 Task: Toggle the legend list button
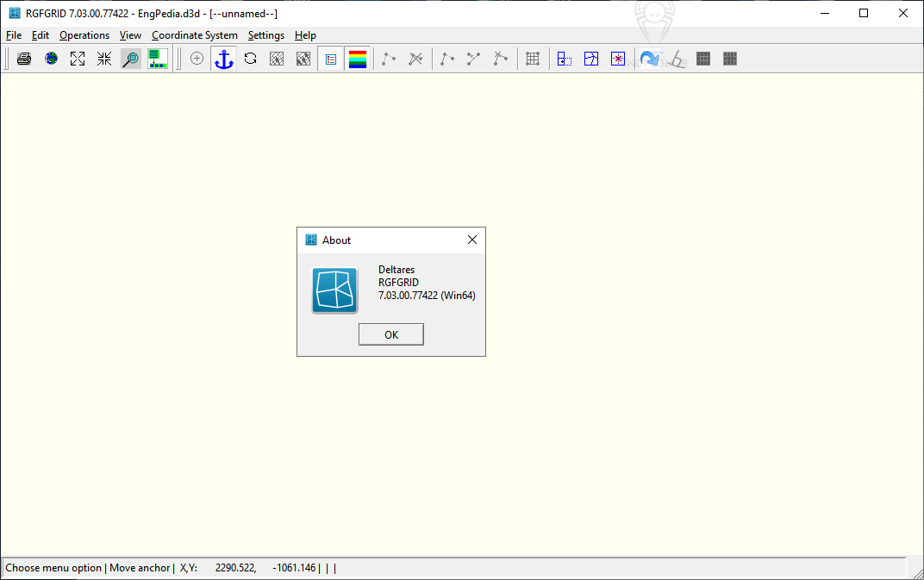(x=331, y=59)
